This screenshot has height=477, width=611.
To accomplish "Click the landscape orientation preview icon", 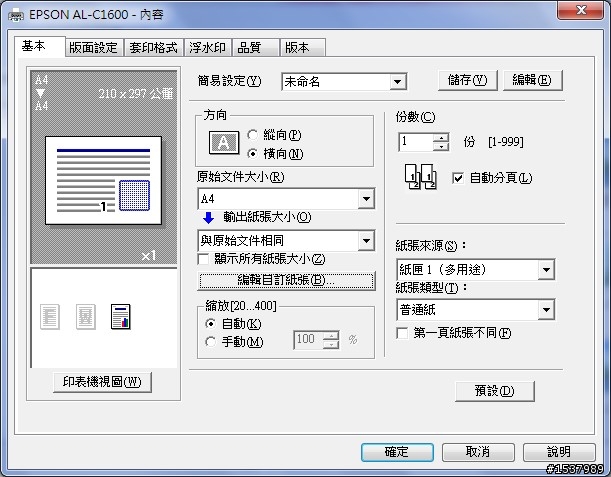I will (x=224, y=142).
